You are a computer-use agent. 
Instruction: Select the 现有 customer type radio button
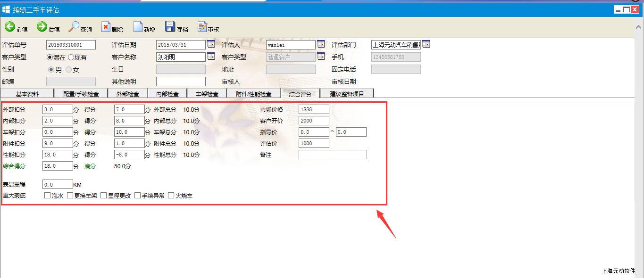tap(71, 57)
